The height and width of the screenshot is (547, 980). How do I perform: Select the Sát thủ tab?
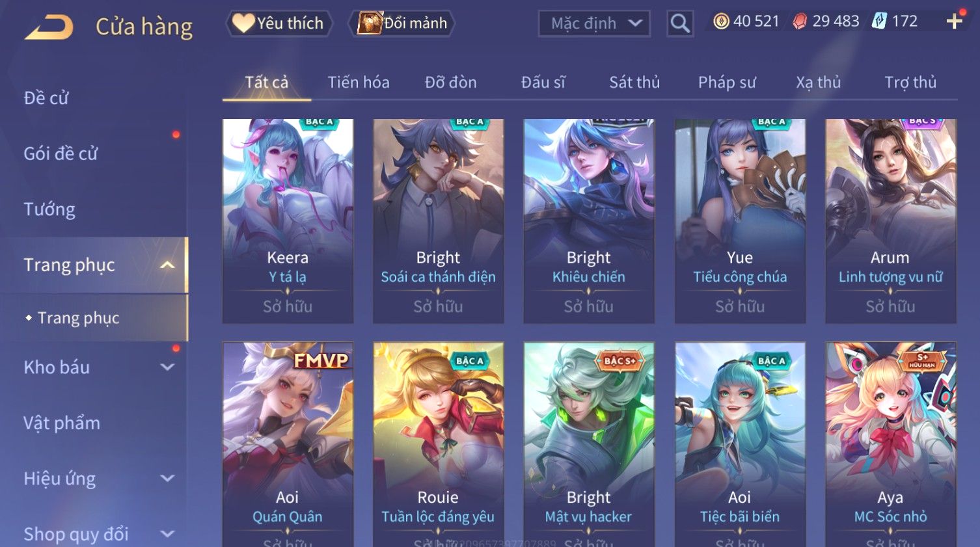(634, 83)
